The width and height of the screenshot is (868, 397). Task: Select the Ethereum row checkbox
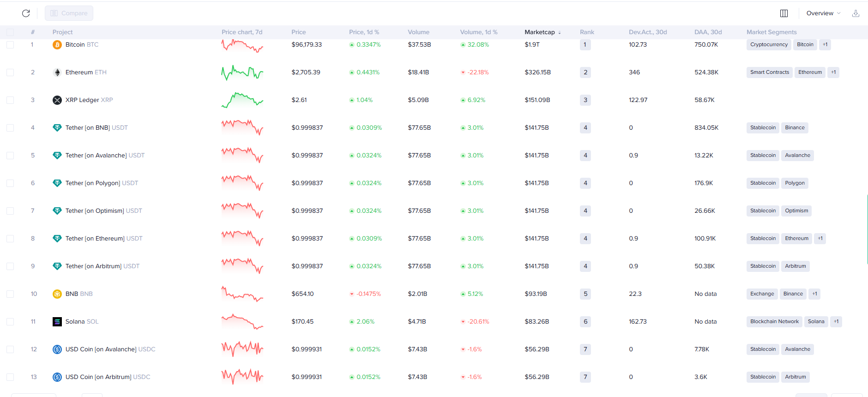click(x=10, y=72)
